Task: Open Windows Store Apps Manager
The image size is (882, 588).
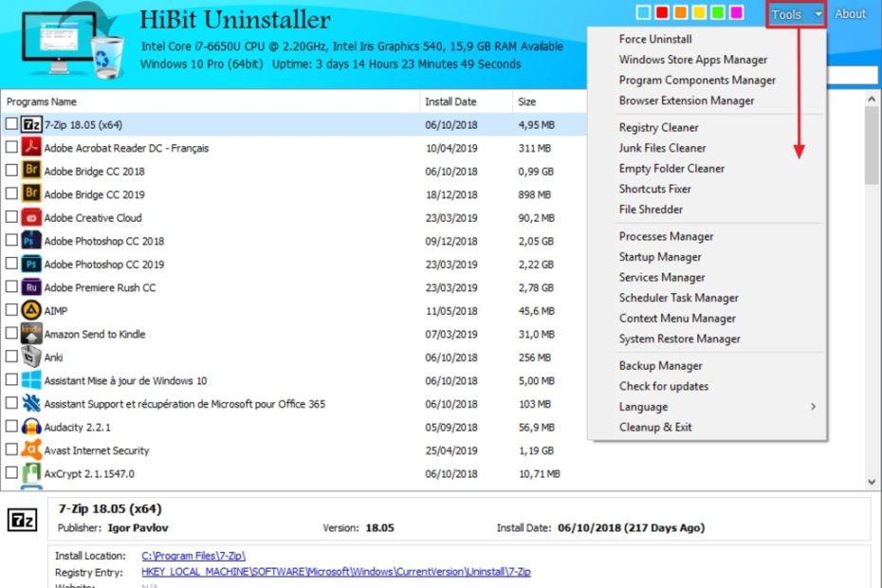Action: [x=693, y=60]
